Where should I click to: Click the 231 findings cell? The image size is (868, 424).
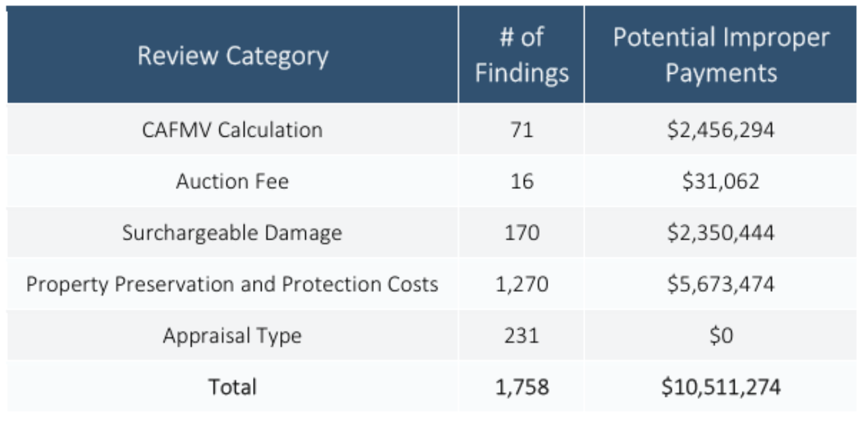(522, 336)
